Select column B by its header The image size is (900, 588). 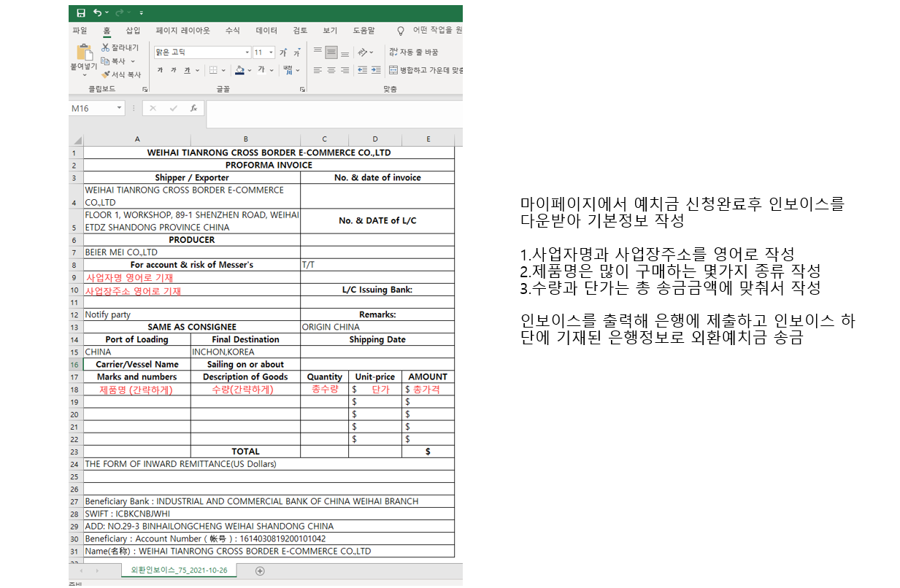click(x=245, y=139)
